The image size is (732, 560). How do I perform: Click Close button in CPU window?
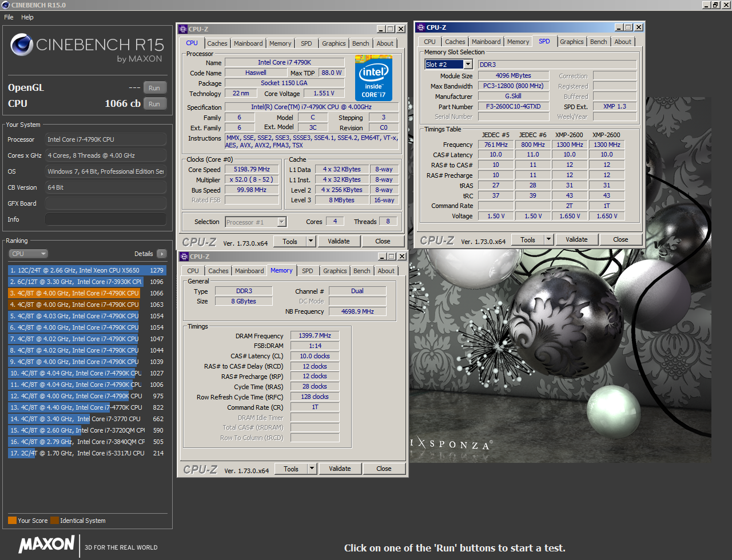[383, 242]
